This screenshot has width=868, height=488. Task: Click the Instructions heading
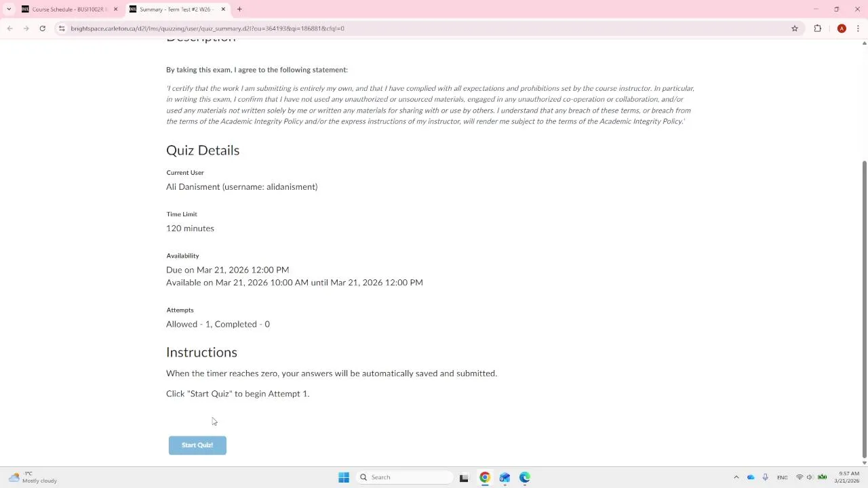pyautogui.click(x=201, y=352)
